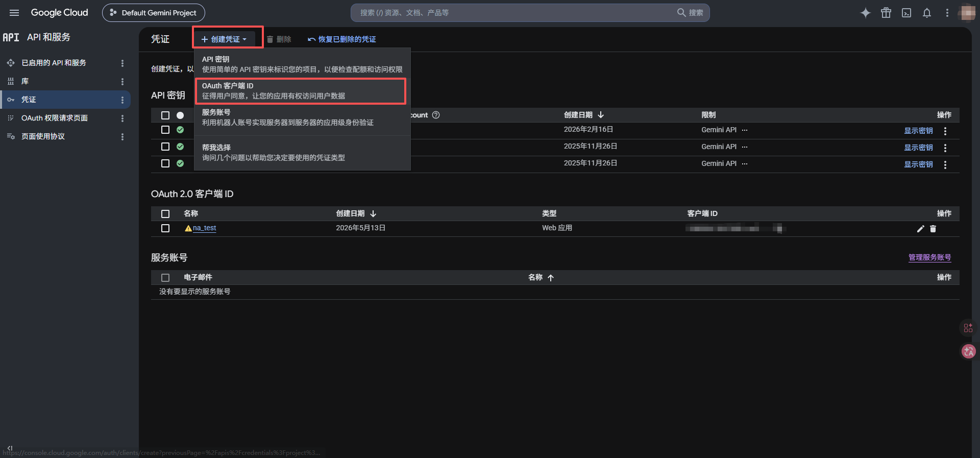
Task: Click the Google Cloud logo
Action: pyautogui.click(x=59, y=13)
